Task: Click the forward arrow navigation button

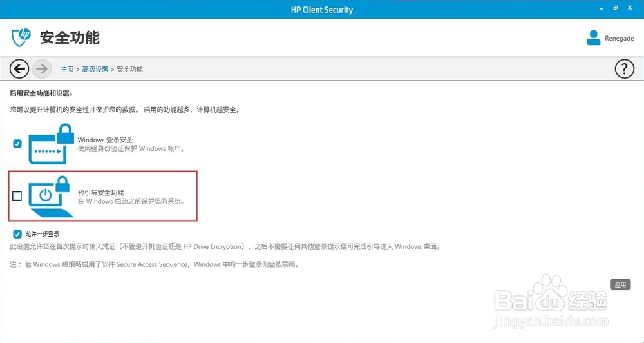Action: pyautogui.click(x=42, y=69)
